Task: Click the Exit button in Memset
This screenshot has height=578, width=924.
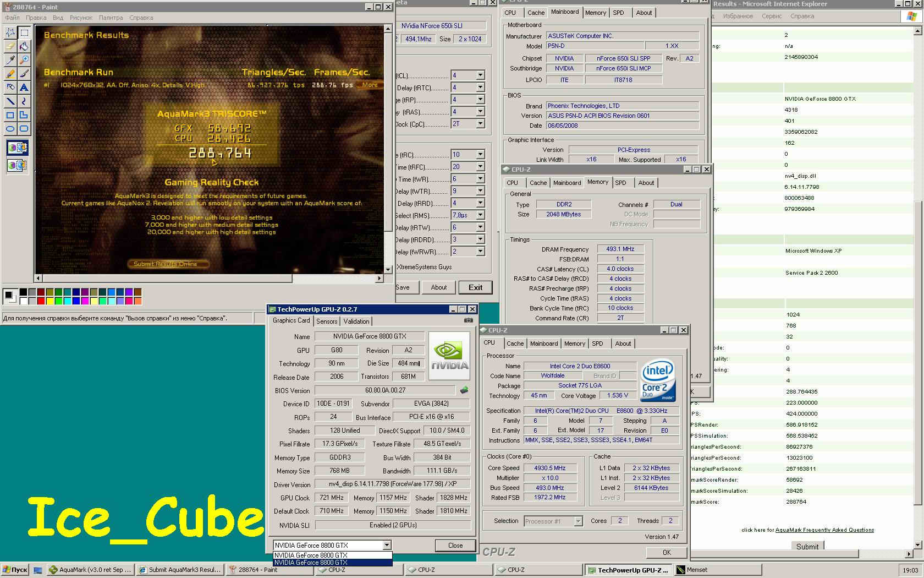Action: coord(475,287)
